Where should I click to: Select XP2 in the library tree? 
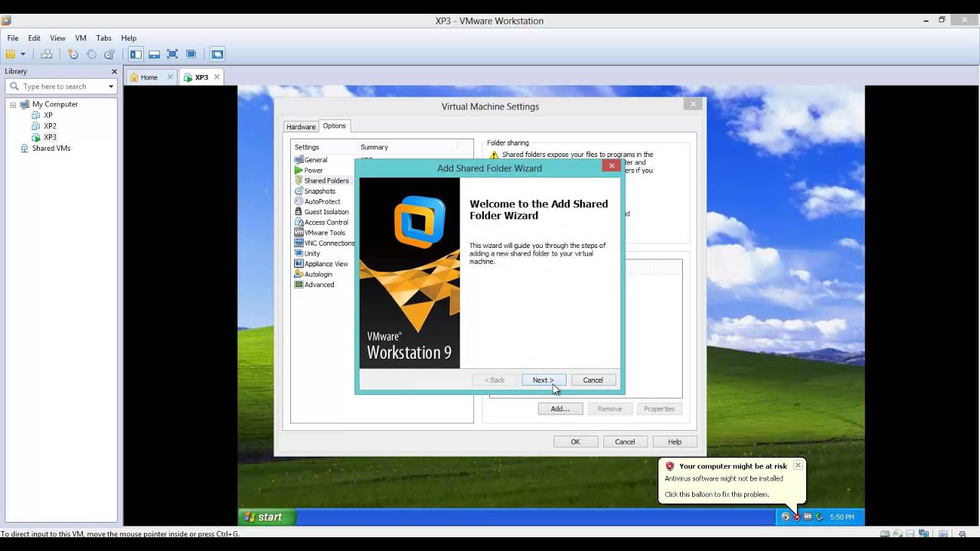click(x=50, y=126)
